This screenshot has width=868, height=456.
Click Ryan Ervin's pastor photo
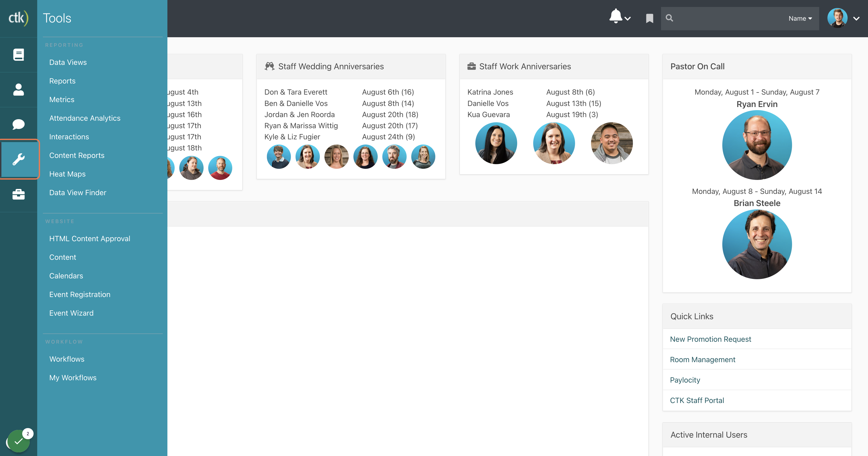coord(757,145)
